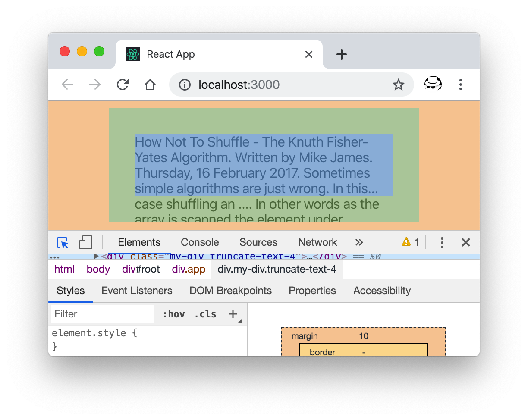Open DevTools customize menu
The height and width of the screenshot is (420, 528).
tap(442, 242)
